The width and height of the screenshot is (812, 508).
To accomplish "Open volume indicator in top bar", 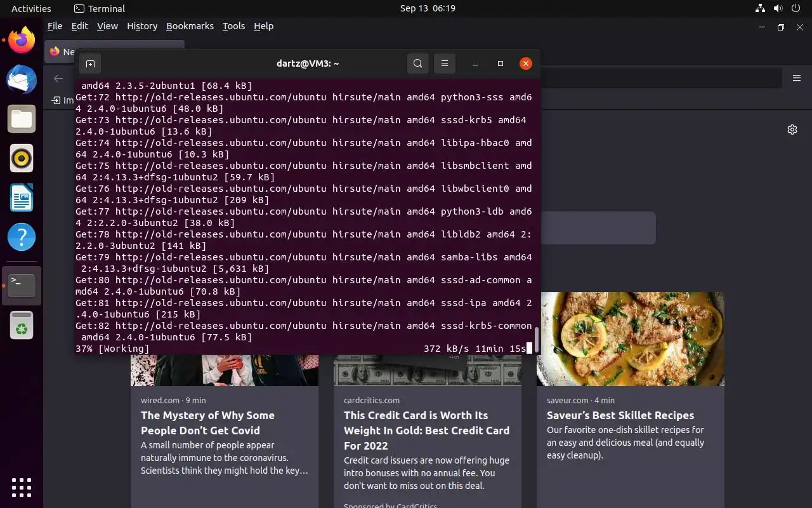I will click(x=777, y=8).
